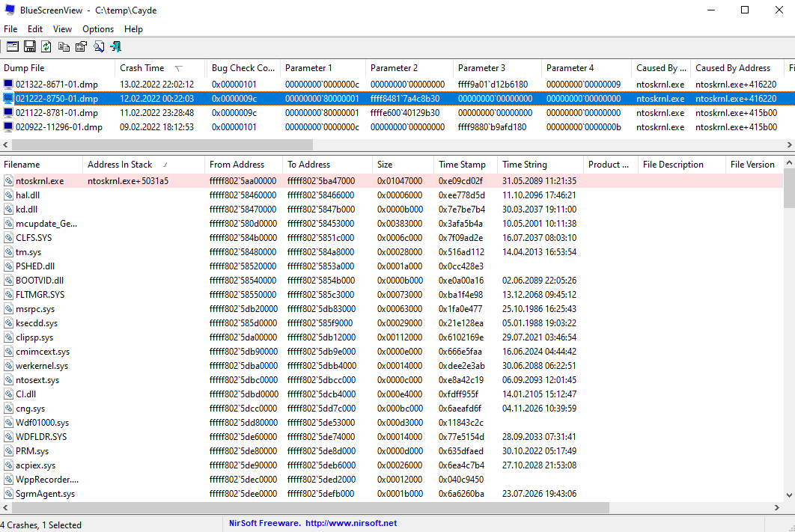The image size is (795, 532).
Task: Click the Exit door toolbar icon
Action: pyautogui.click(x=115, y=46)
